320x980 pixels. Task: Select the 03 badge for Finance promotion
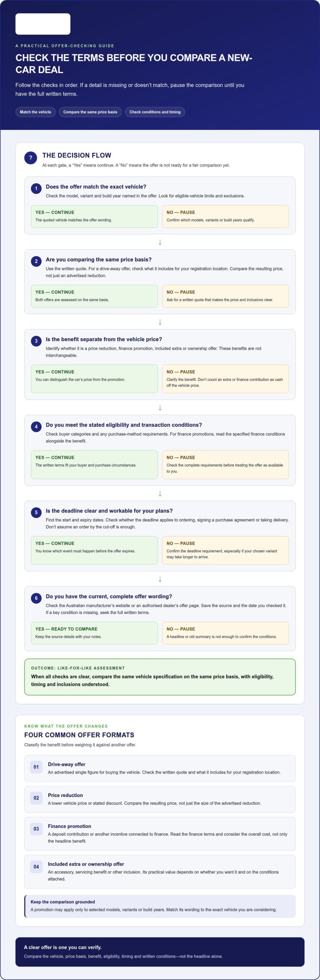pyautogui.click(x=36, y=829)
